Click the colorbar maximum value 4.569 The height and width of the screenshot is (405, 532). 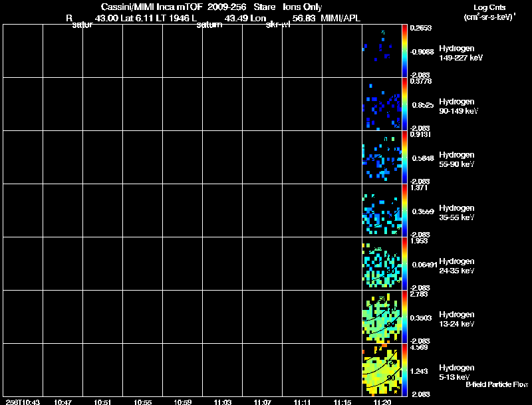(x=419, y=347)
